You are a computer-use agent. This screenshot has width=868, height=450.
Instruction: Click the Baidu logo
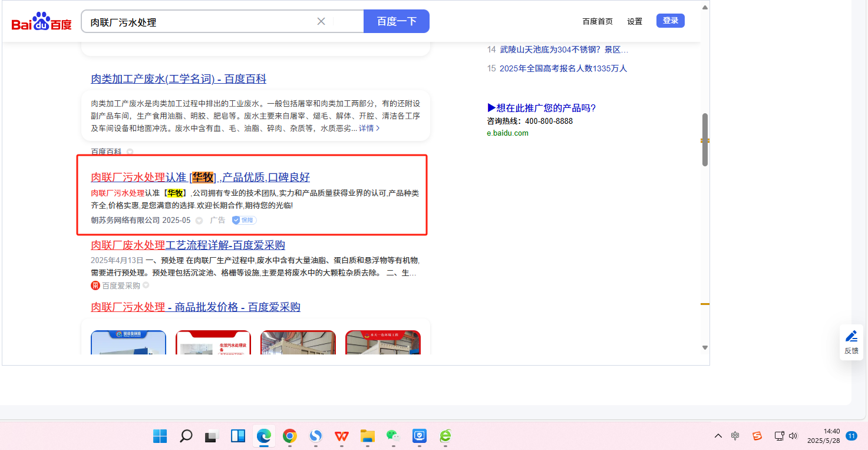pos(41,22)
